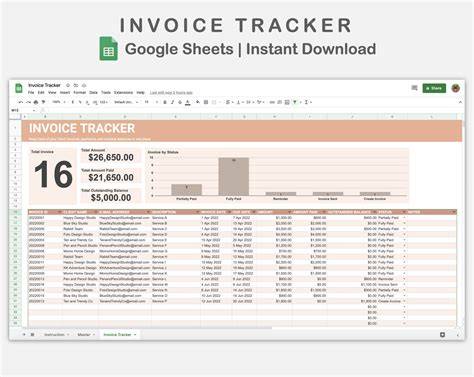Toggle bold formatting
Screen dimensions: 474x377
(165, 102)
